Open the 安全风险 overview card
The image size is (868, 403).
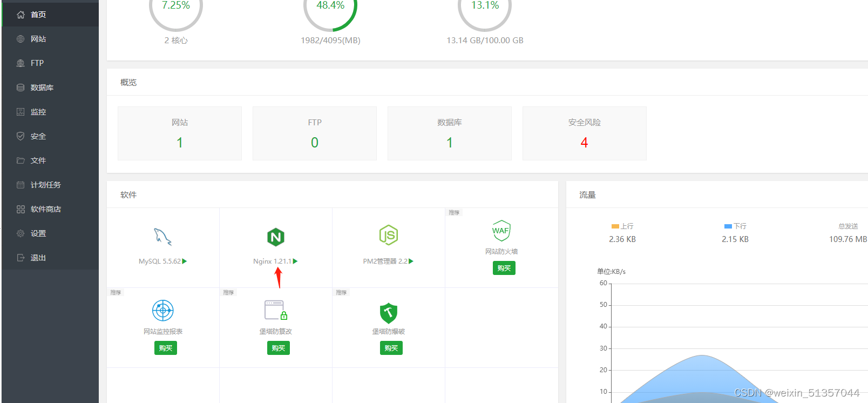585,133
